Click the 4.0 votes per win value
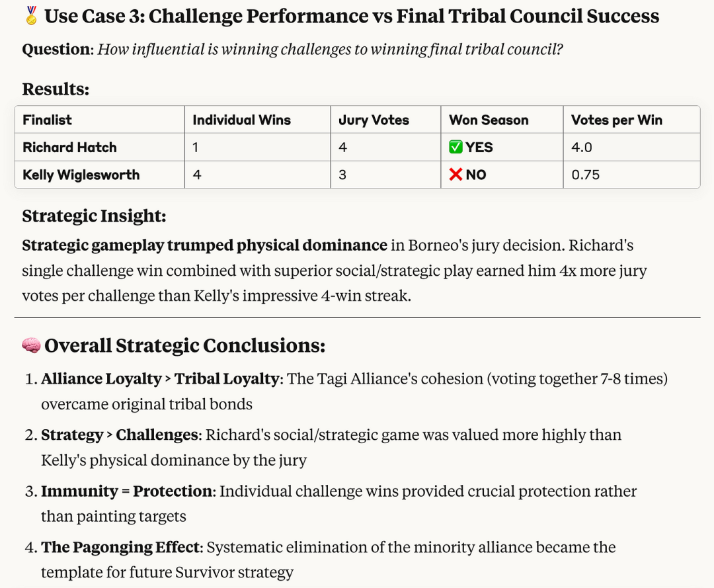 (x=582, y=147)
